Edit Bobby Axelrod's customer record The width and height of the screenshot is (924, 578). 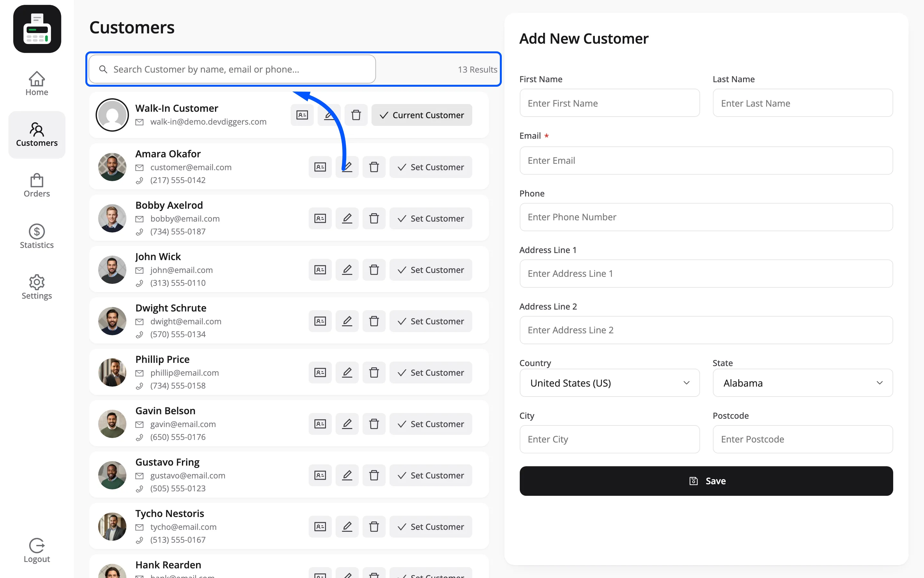click(347, 218)
